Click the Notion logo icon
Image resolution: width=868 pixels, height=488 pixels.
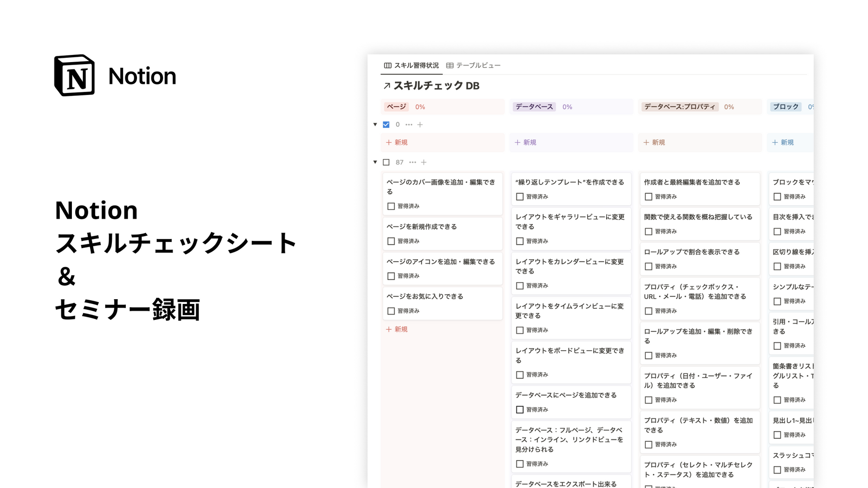pyautogui.click(x=74, y=75)
